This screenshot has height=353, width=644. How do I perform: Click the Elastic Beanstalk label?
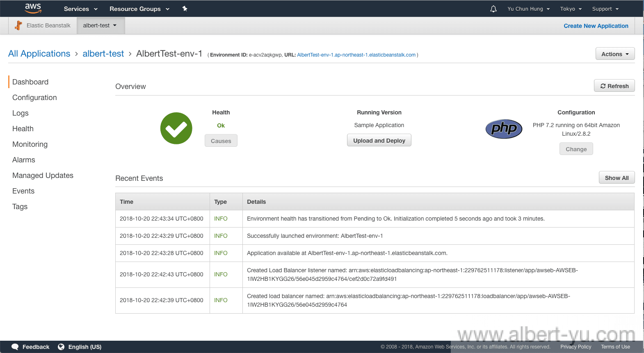click(48, 25)
